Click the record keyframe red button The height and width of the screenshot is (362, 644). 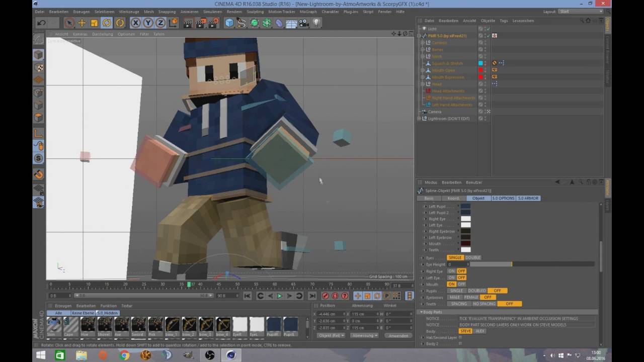[x=326, y=296]
